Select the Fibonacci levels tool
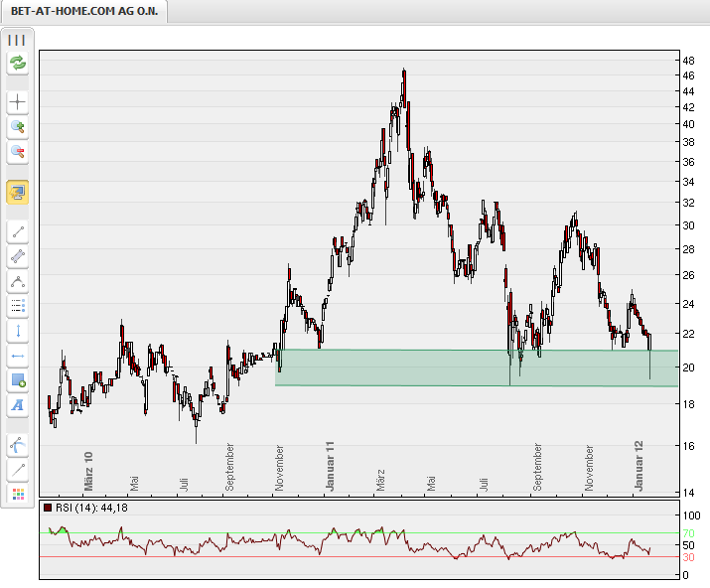The image size is (710, 588). pos(17,306)
